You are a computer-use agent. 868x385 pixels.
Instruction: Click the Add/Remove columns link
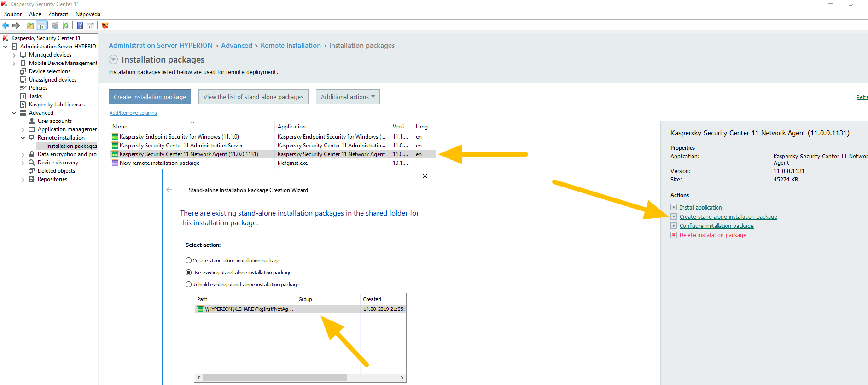point(133,113)
